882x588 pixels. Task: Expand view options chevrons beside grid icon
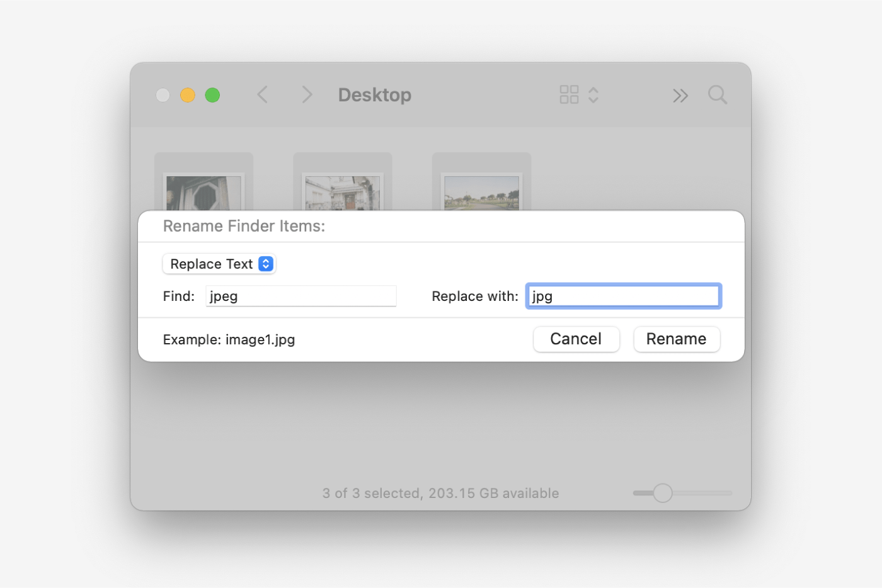click(593, 95)
